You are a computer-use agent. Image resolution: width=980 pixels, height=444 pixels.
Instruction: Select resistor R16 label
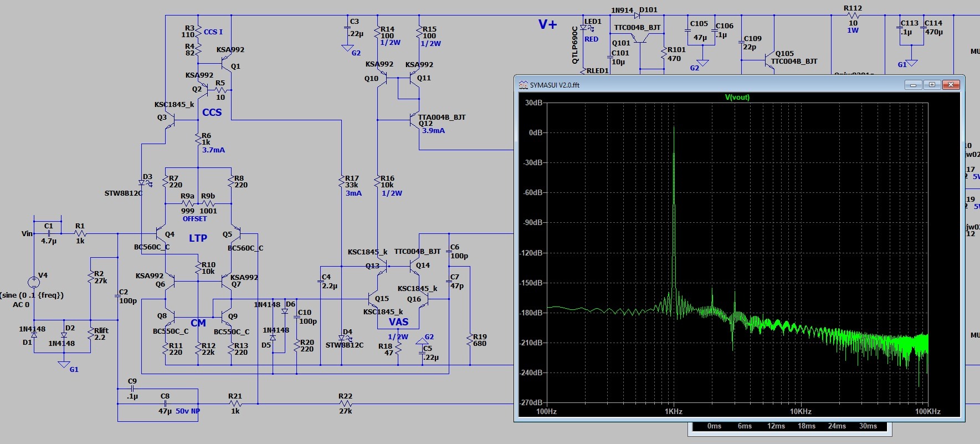pyautogui.click(x=387, y=178)
